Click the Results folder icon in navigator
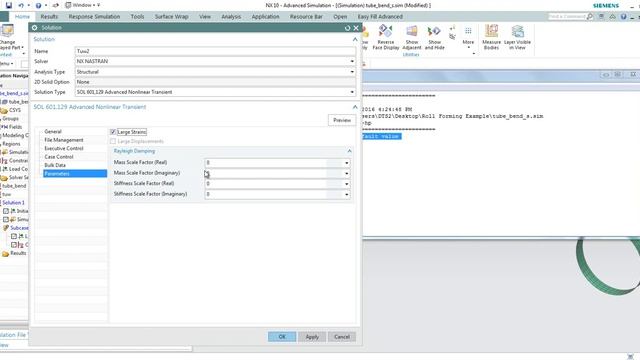The height and width of the screenshot is (360, 640). coord(5,253)
